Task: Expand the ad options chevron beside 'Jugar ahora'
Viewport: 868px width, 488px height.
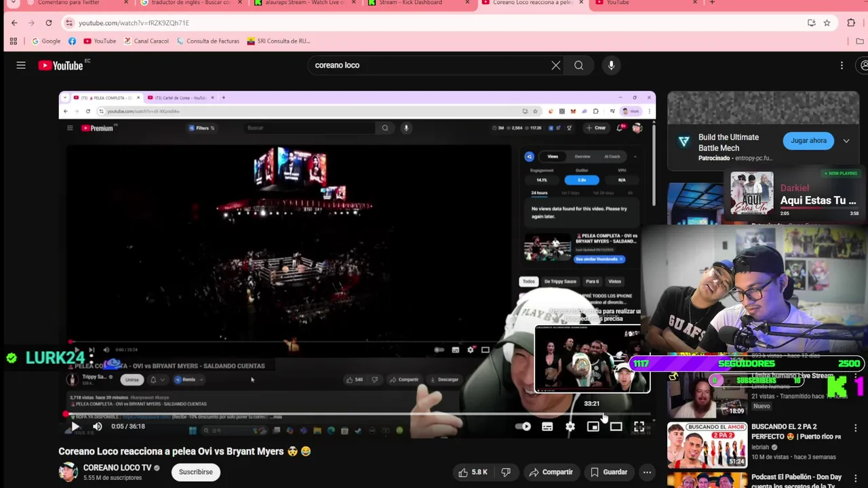Action: coord(846,141)
